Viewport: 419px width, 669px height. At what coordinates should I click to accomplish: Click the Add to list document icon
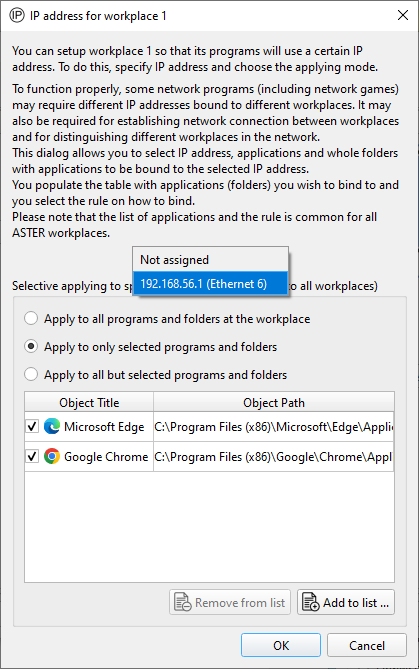click(311, 602)
